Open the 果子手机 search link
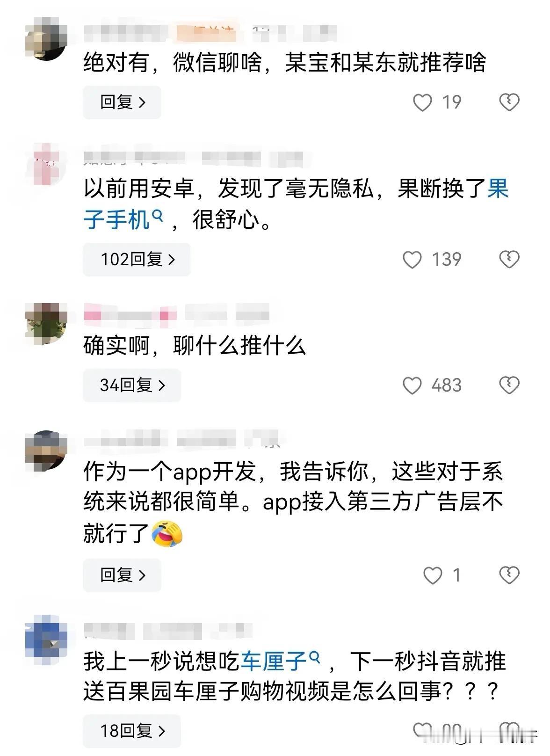 click(297, 204)
